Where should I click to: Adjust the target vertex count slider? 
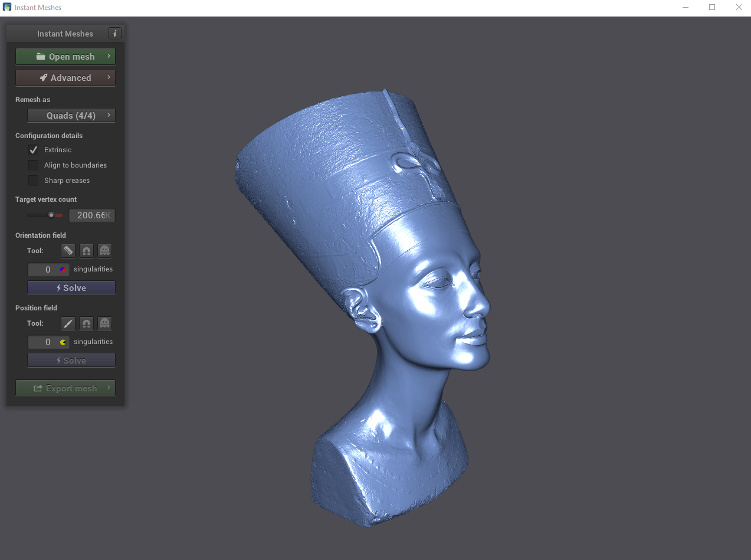click(45, 215)
